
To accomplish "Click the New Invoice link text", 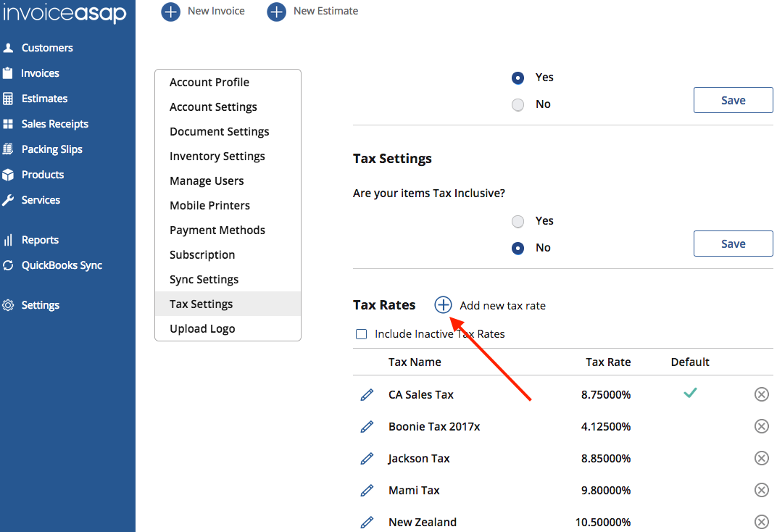I will [216, 11].
